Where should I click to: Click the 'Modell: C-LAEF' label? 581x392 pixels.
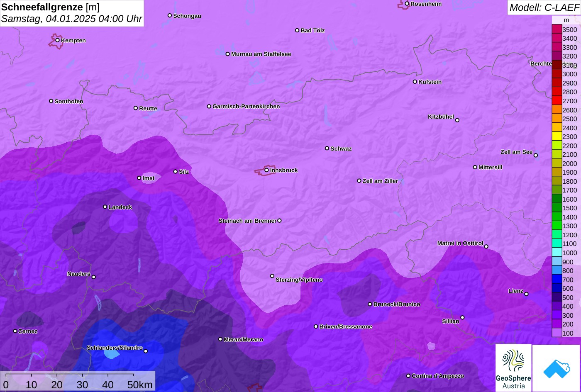pos(544,7)
